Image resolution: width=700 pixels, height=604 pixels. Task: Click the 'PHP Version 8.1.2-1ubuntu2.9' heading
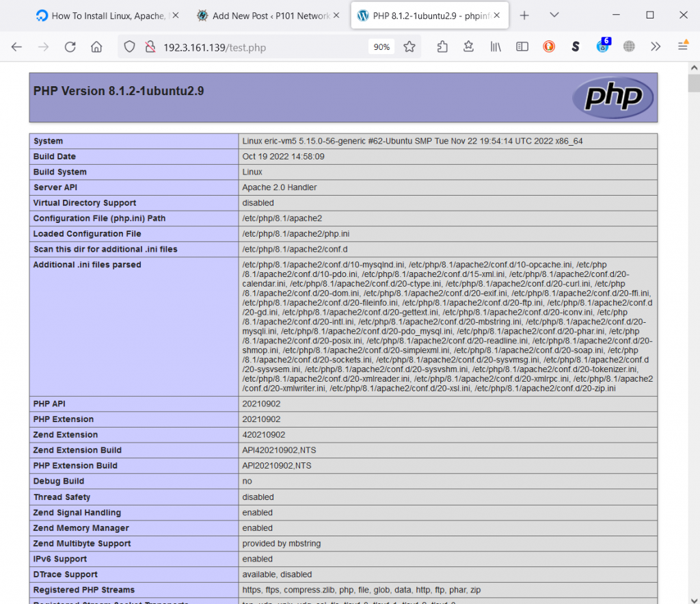pos(118,91)
